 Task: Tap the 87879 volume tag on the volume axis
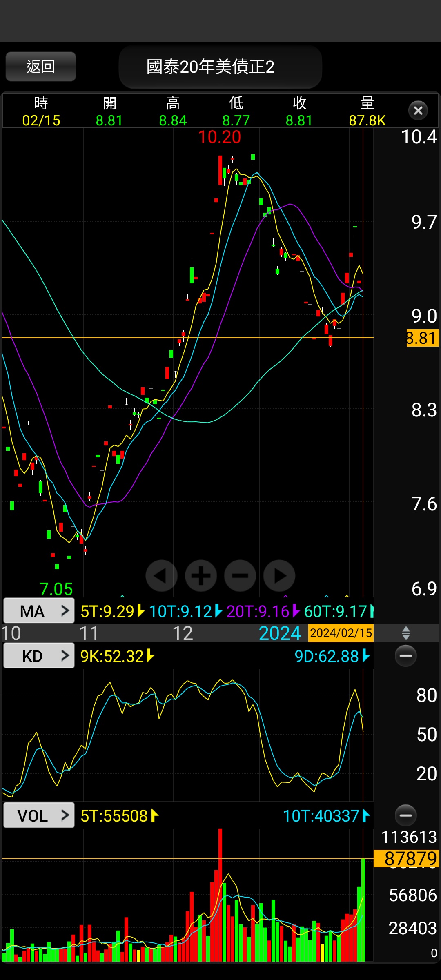407,858
